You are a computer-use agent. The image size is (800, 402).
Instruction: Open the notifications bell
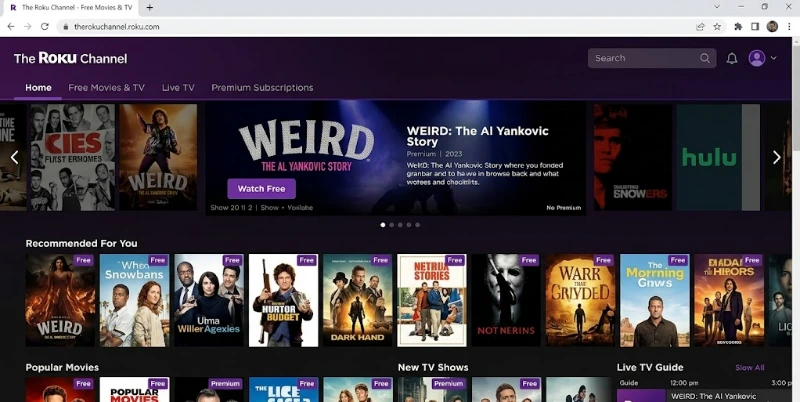[x=732, y=58]
